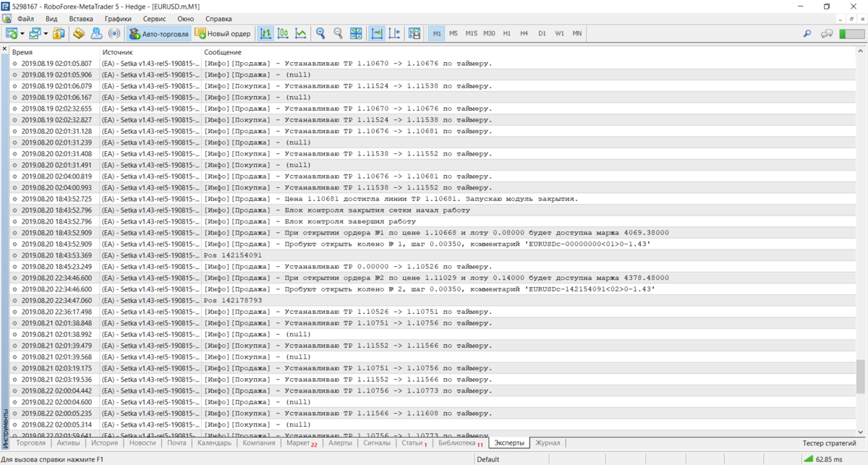Open Графики menu
Viewport: 868px width, 465px height.
118,18
